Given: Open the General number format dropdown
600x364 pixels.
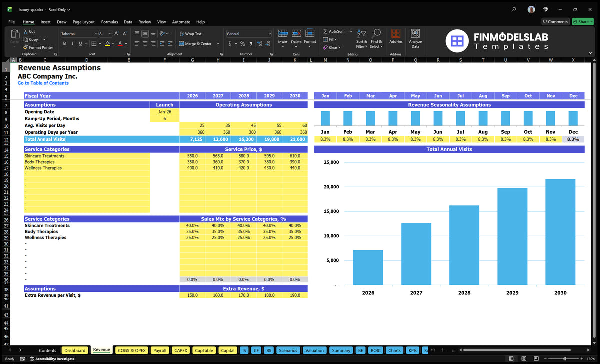Looking at the screenshot, I should click(x=269, y=34).
